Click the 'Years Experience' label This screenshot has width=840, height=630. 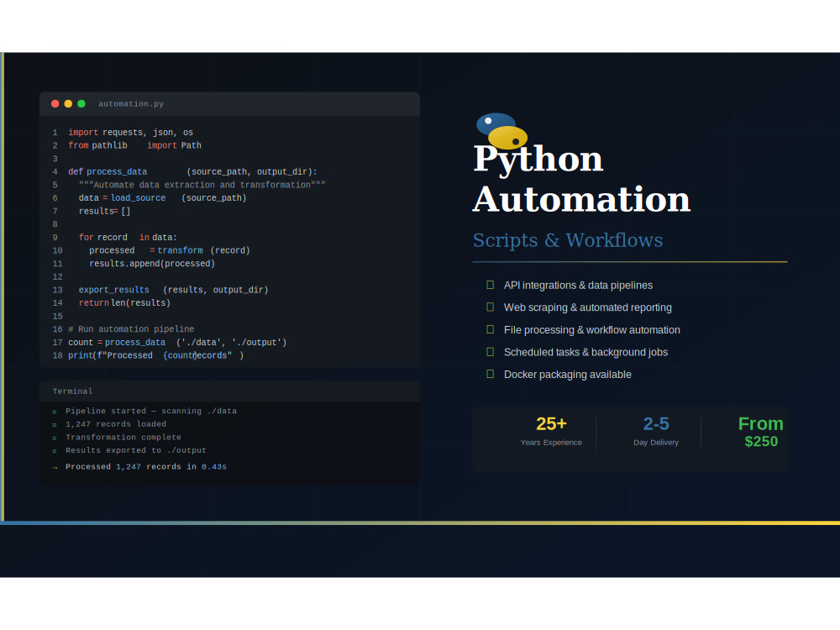[x=551, y=443]
